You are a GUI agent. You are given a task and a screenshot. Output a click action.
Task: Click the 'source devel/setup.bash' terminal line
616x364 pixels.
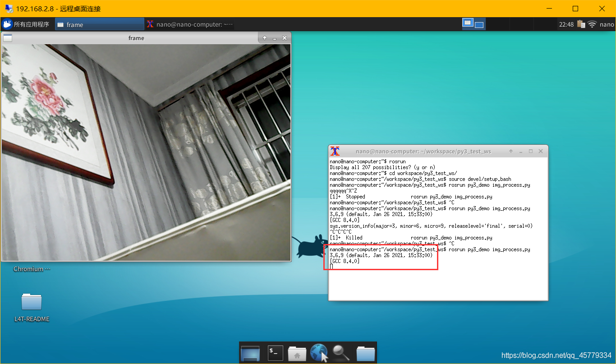point(420,179)
